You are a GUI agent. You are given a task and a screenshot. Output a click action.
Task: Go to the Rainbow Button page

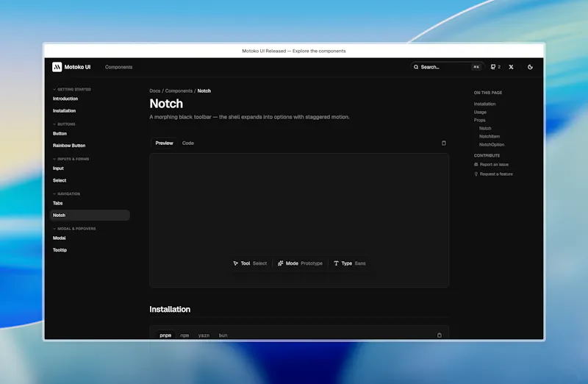tap(69, 146)
